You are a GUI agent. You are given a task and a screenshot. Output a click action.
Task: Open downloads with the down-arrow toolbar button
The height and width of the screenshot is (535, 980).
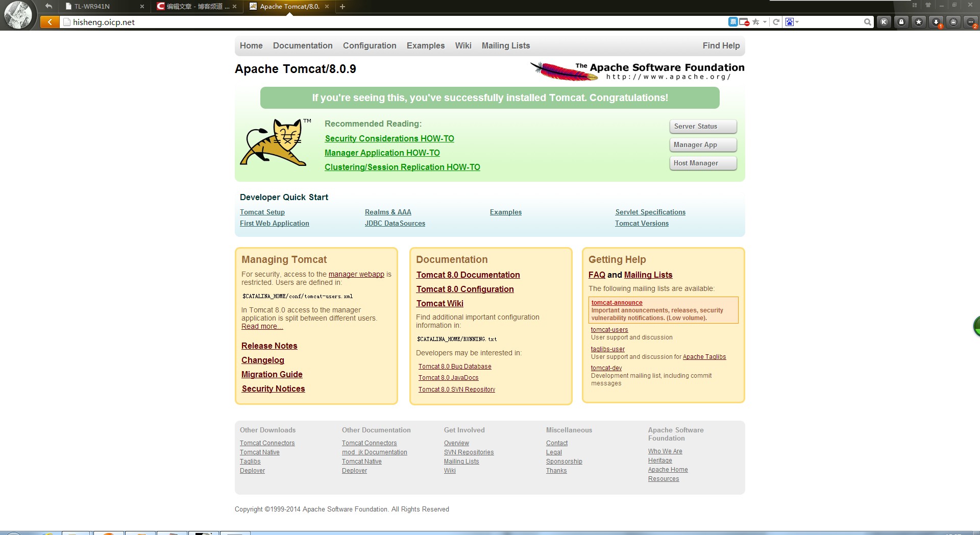tap(936, 22)
